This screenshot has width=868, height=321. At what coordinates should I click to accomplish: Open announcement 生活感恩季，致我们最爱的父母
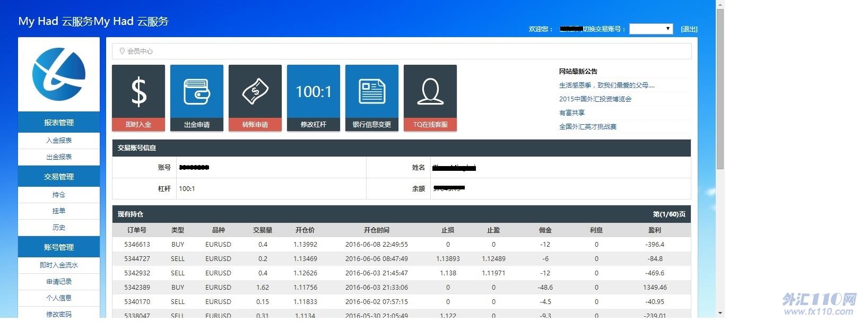607,85
